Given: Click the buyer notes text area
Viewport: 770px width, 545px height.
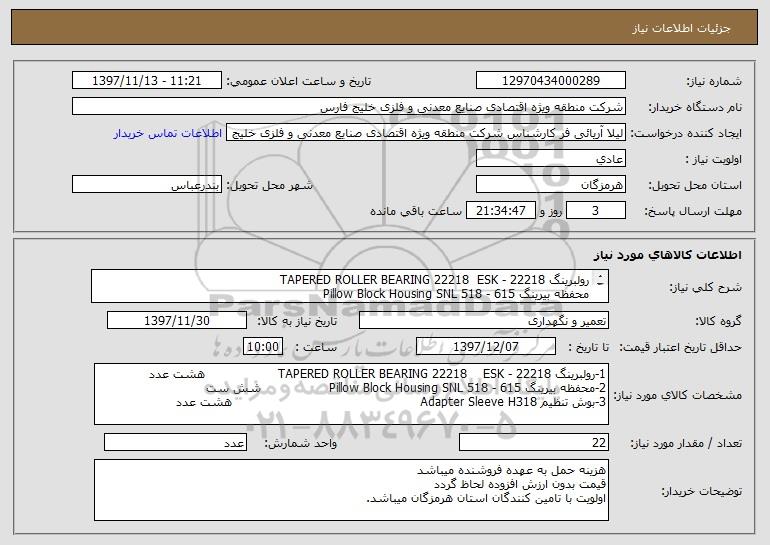Looking at the screenshot, I should (351, 490).
